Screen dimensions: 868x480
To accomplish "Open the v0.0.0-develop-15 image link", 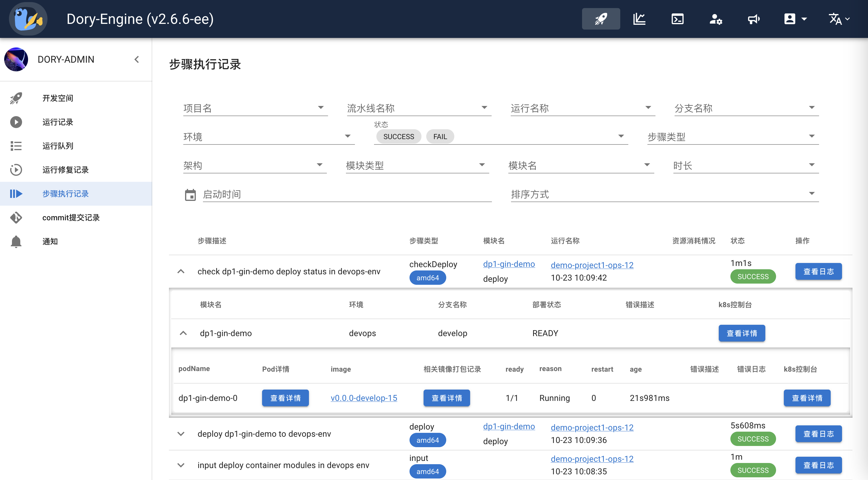I will pos(364,398).
